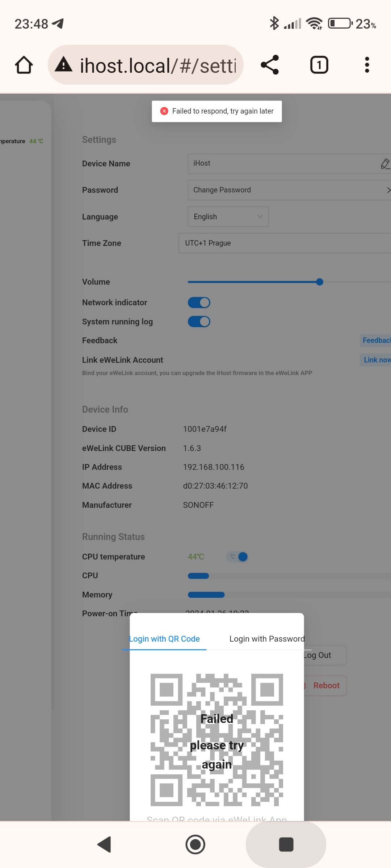Open the Language dropdown set to English
This screenshot has width=391, height=868.
point(228,217)
